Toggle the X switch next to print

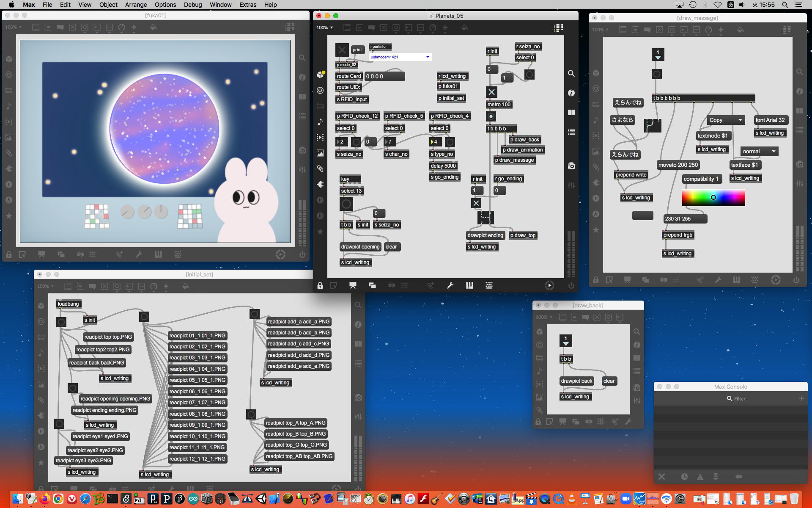click(x=342, y=50)
